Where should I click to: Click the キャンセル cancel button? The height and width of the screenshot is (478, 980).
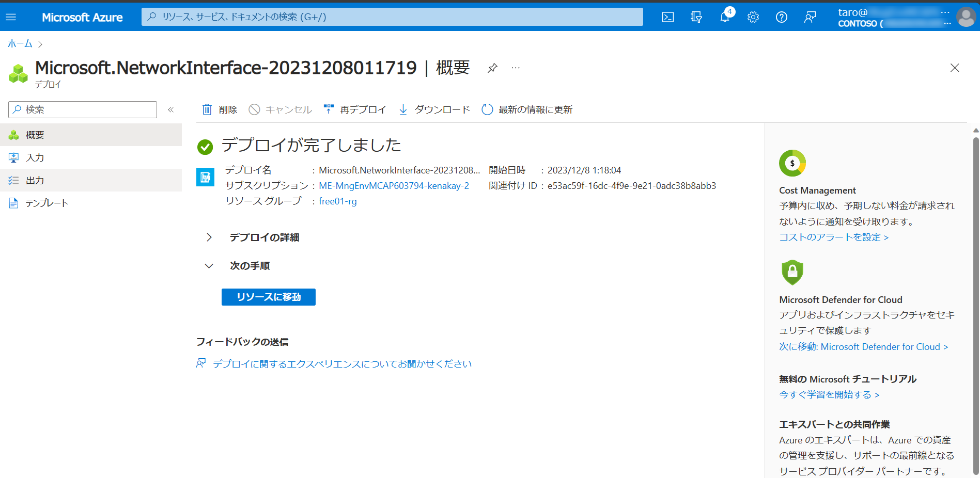click(x=281, y=109)
